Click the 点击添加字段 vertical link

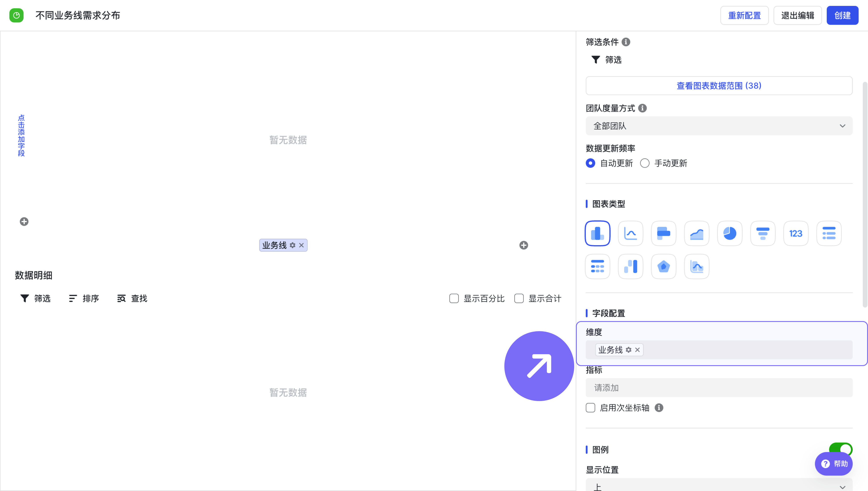(21, 136)
